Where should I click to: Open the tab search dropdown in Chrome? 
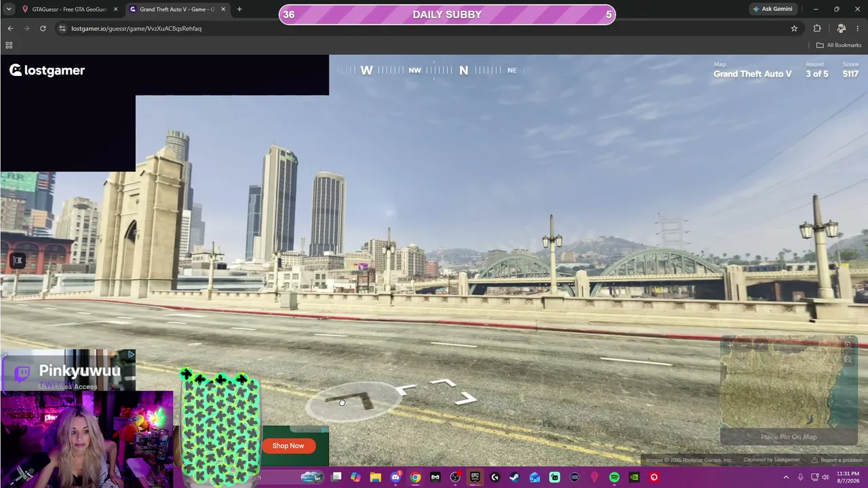coord(9,9)
